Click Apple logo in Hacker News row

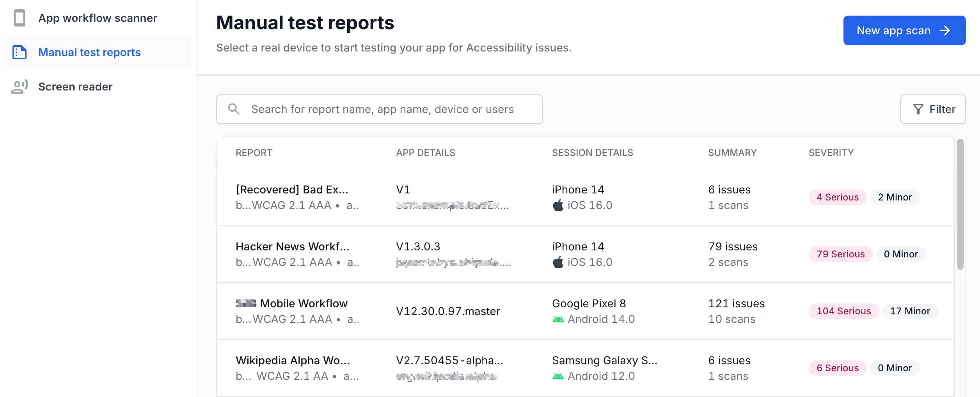click(558, 262)
